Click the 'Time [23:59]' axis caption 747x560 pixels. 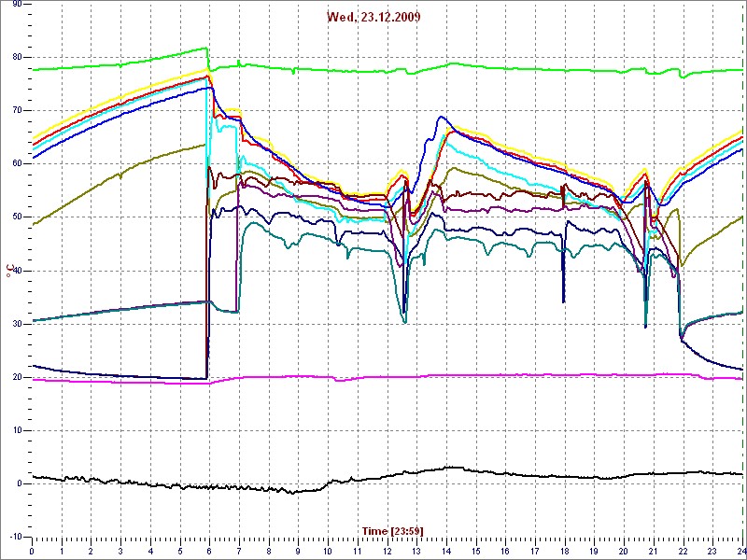pos(392,530)
